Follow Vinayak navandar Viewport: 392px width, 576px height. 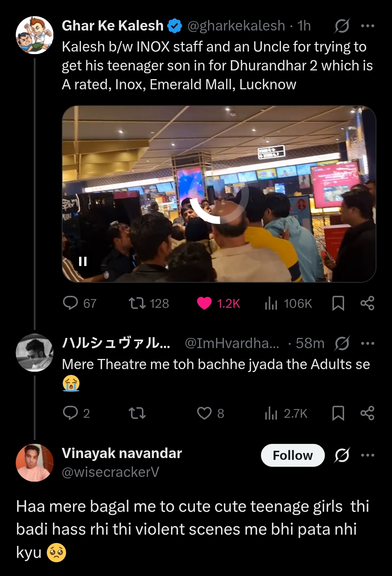coord(293,455)
